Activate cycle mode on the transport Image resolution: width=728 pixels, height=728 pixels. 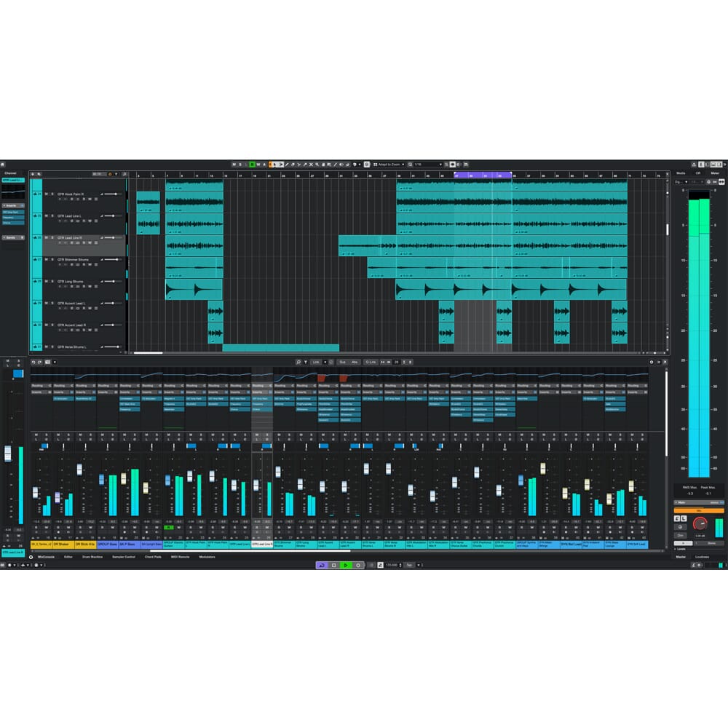[322, 566]
